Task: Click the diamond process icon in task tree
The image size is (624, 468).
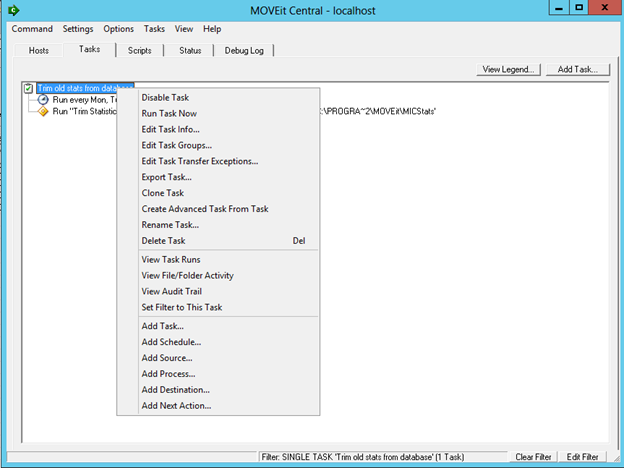Action: point(43,111)
